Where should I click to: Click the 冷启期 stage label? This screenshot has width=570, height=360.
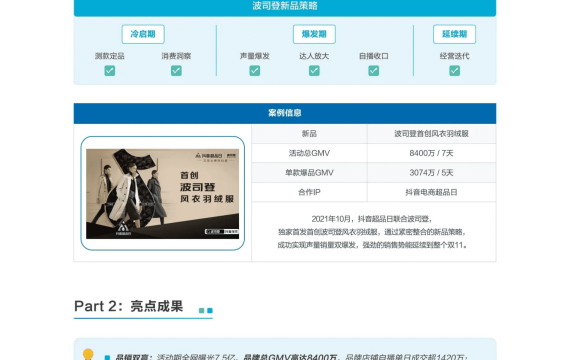tap(143, 34)
